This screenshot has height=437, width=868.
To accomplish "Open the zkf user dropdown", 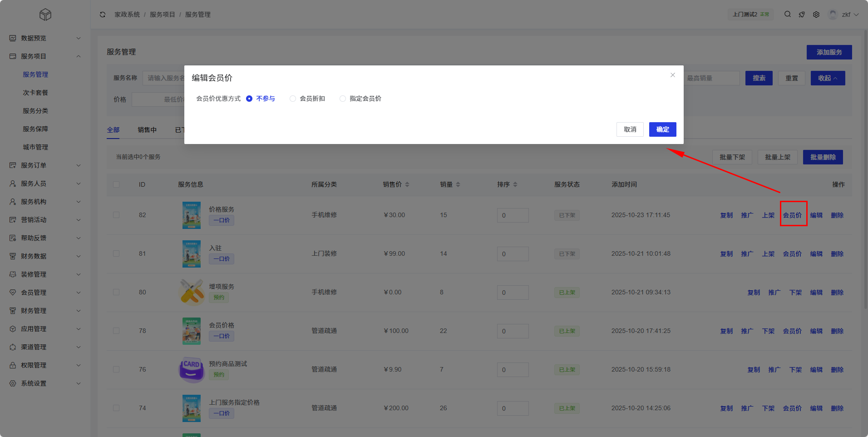I will (844, 15).
